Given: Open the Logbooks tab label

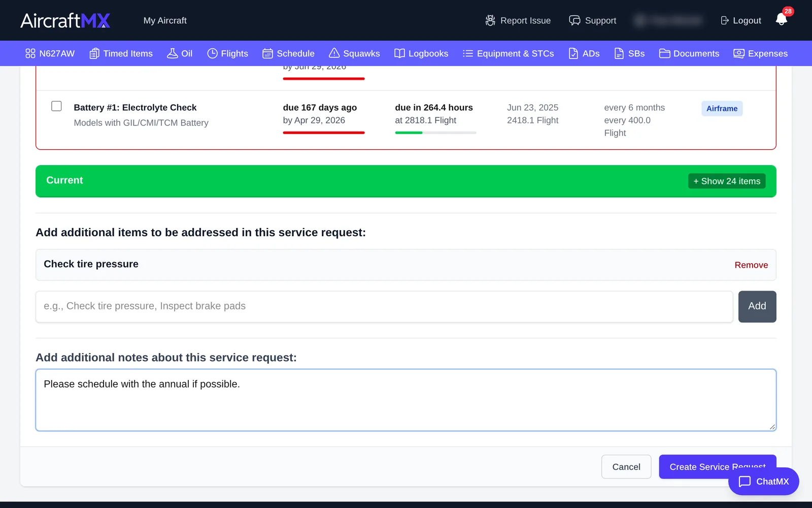Looking at the screenshot, I should click(428, 53).
